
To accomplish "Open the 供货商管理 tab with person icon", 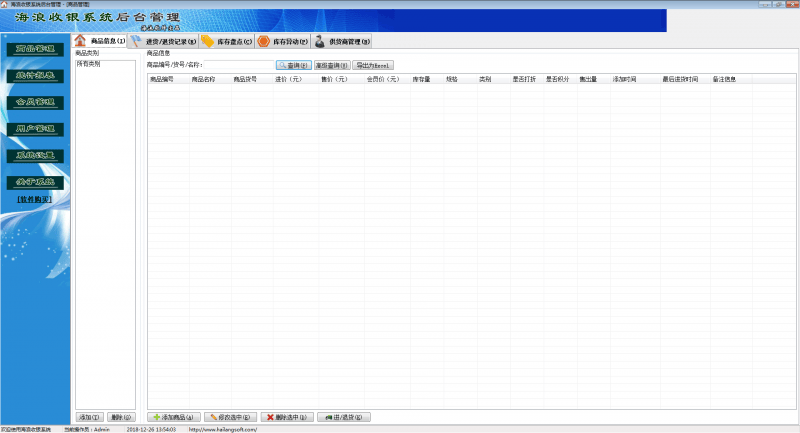I will [x=342, y=41].
